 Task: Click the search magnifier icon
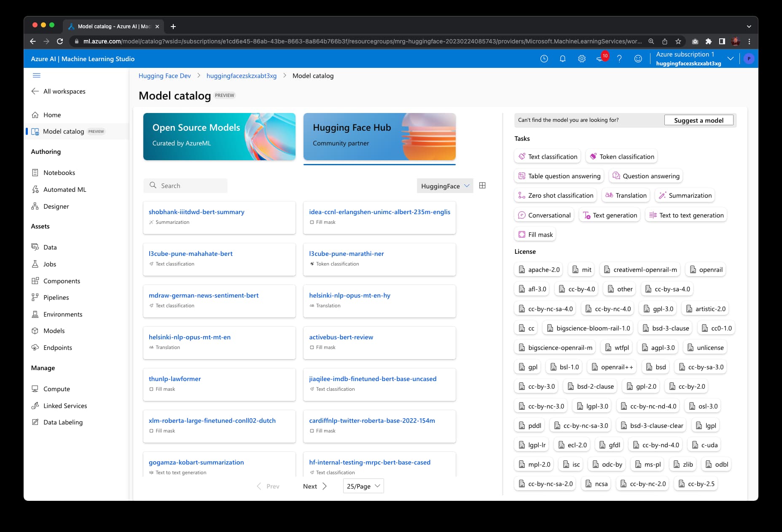[153, 185]
